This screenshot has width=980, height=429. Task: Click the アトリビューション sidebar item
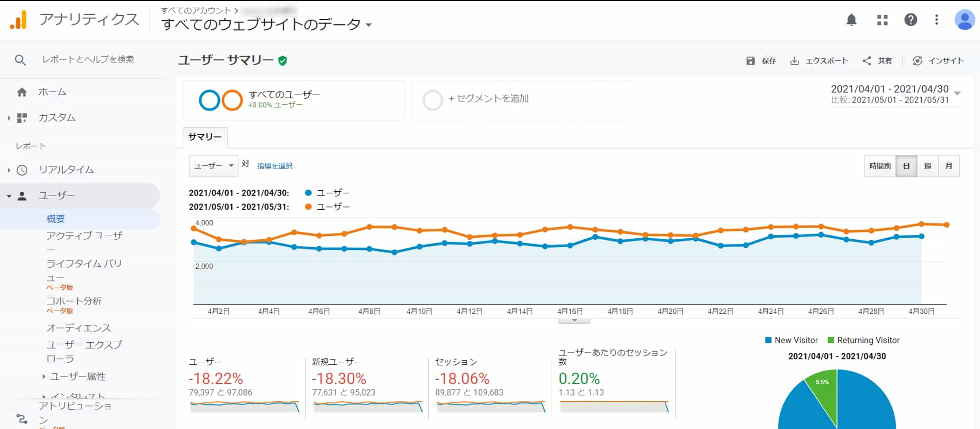pos(75,413)
